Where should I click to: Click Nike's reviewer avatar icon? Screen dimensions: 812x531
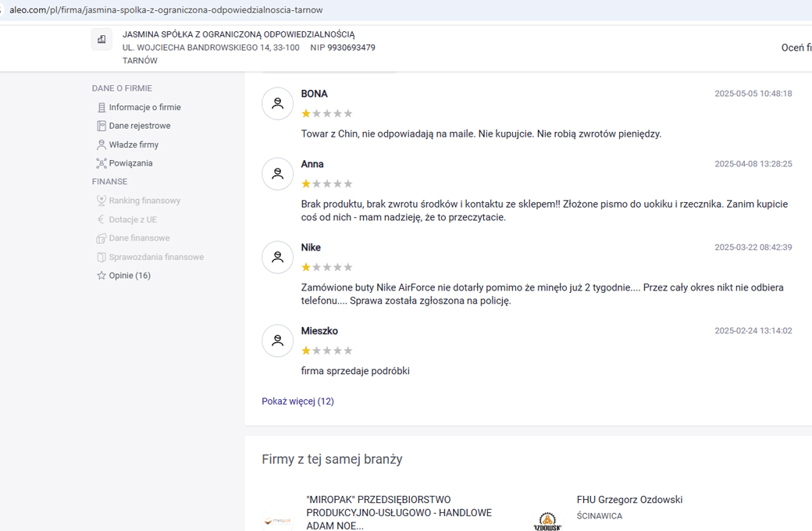tap(278, 257)
